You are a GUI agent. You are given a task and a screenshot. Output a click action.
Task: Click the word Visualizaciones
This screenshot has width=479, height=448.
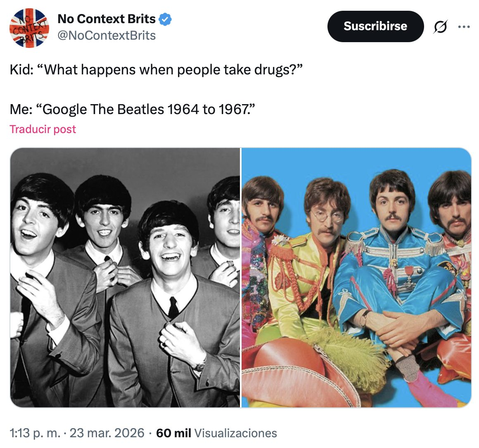[235, 433]
